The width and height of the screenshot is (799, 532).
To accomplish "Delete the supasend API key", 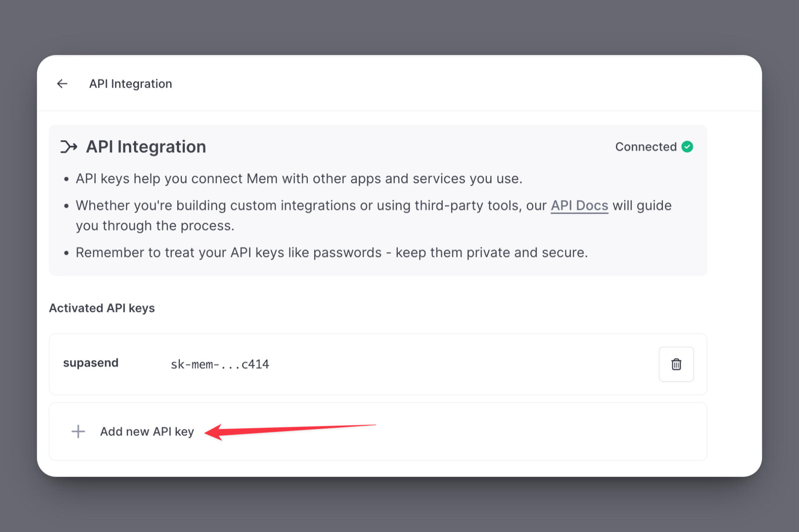I will [x=676, y=364].
